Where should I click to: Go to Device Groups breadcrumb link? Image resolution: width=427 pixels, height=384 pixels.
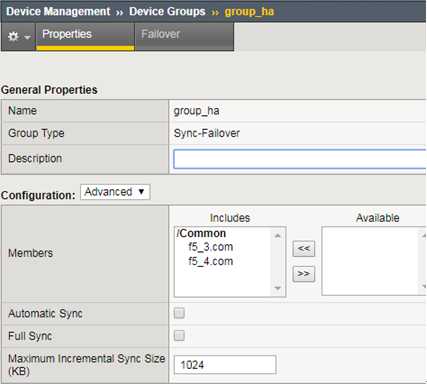click(167, 11)
